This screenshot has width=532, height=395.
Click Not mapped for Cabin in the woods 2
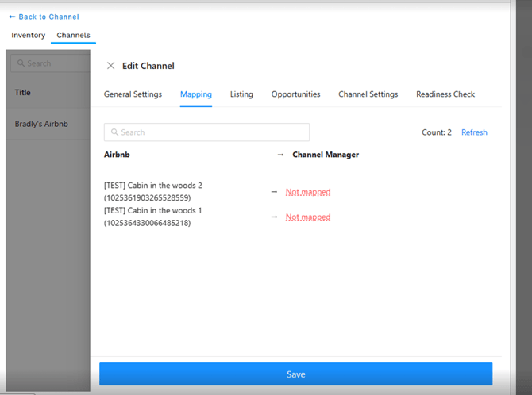tap(308, 192)
